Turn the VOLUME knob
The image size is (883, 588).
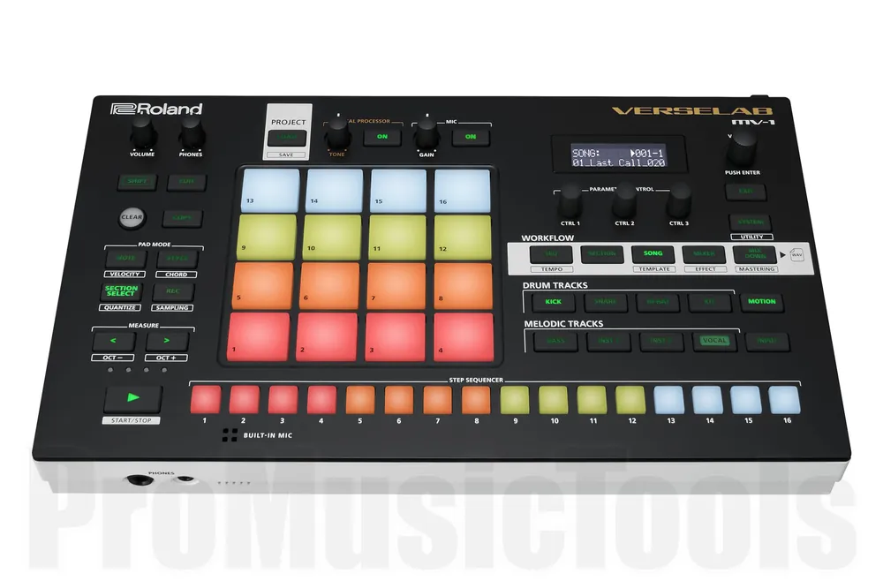(x=142, y=133)
